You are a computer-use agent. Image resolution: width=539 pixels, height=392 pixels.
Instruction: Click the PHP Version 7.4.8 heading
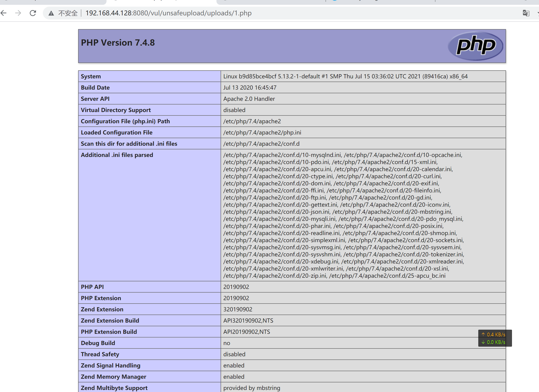118,43
